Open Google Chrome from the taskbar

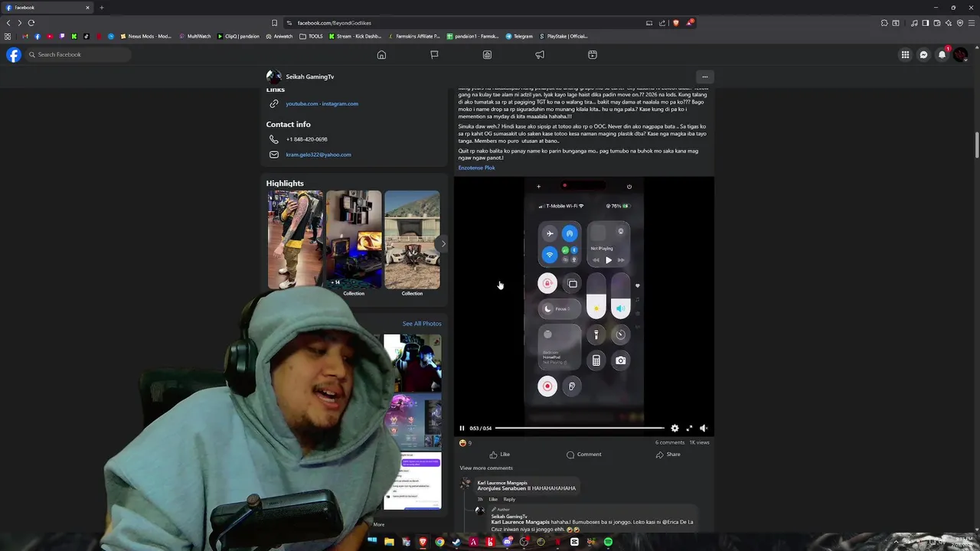coord(439,542)
